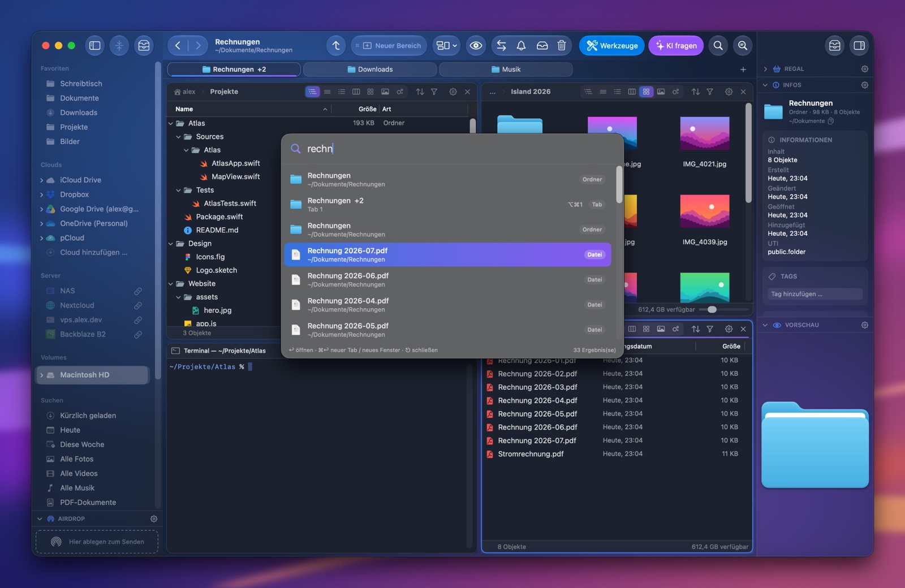Switch to the Musik tab
This screenshot has height=588, width=905.
[506, 70]
